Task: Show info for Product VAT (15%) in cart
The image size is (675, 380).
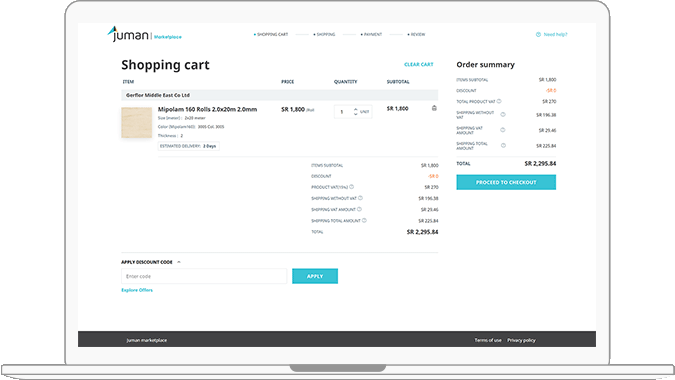Action: tap(352, 187)
